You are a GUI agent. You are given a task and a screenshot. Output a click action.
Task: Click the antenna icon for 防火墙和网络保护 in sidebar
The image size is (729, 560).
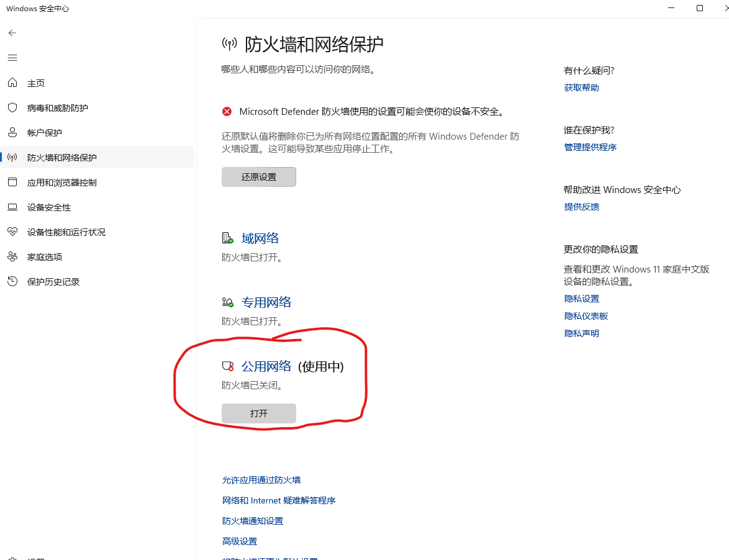click(x=12, y=157)
